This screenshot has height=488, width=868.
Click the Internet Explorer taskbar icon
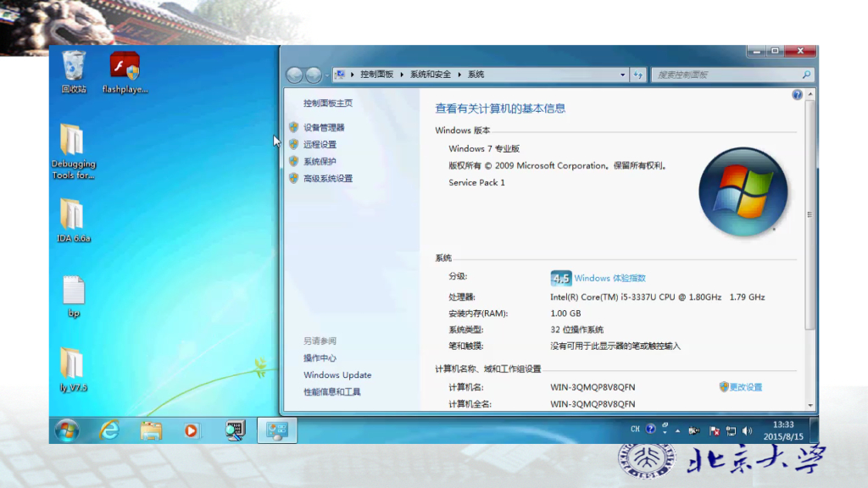tap(109, 430)
